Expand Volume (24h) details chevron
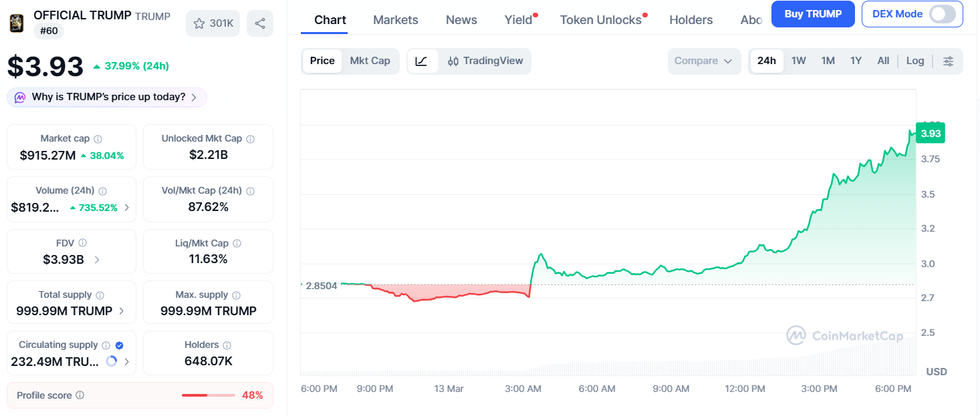 pyautogui.click(x=126, y=208)
